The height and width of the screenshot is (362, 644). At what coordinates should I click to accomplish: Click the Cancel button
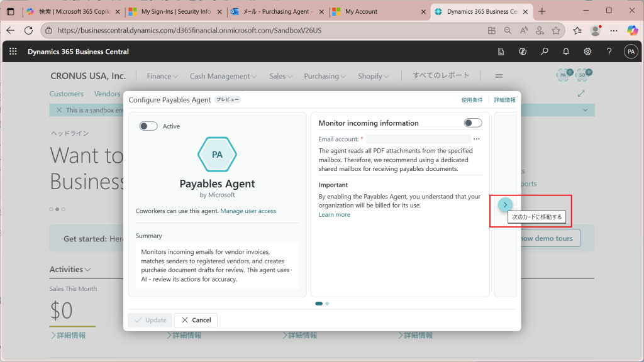[x=196, y=320]
